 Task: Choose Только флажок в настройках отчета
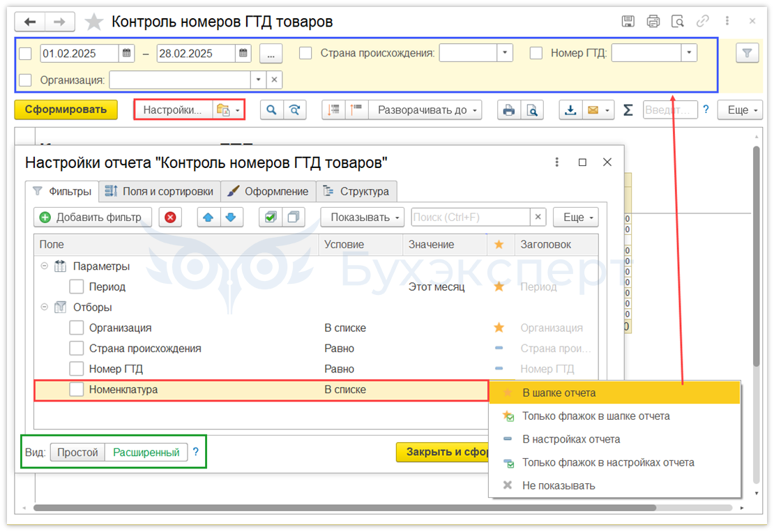tap(614, 462)
